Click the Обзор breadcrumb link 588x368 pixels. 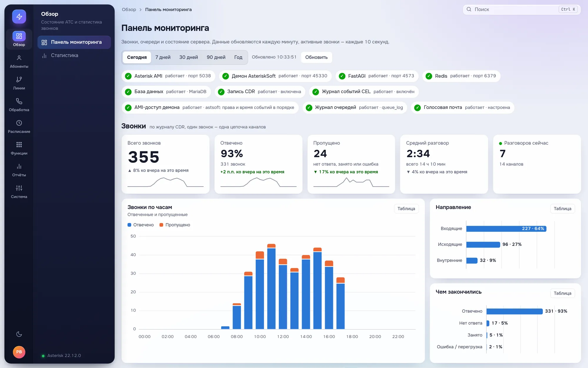pyautogui.click(x=129, y=9)
